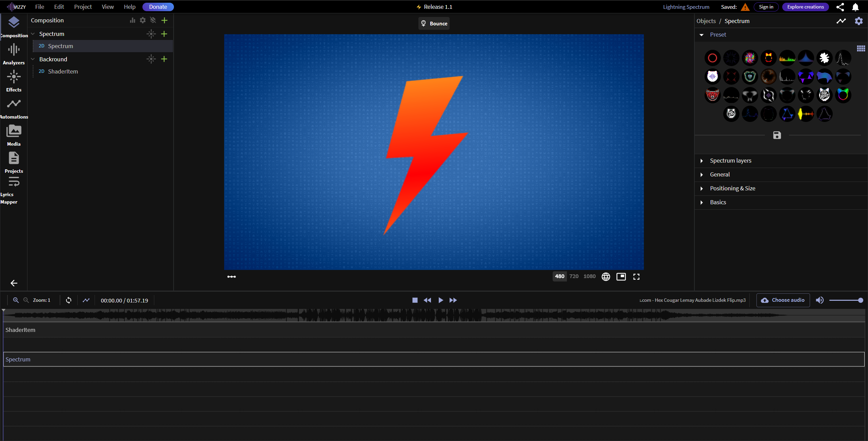The width and height of the screenshot is (868, 441).
Task: Expand the Positioning & Size section
Action: coord(732,188)
